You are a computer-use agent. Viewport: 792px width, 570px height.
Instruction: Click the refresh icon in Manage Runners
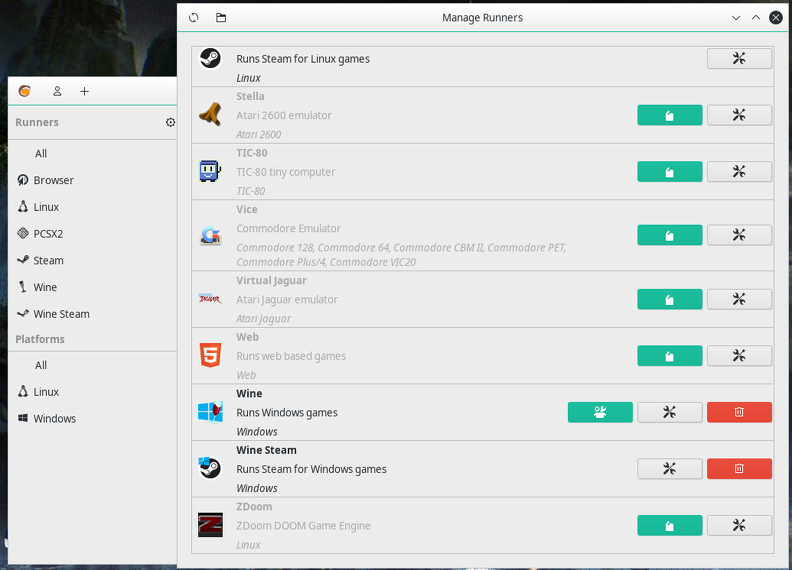(x=193, y=18)
